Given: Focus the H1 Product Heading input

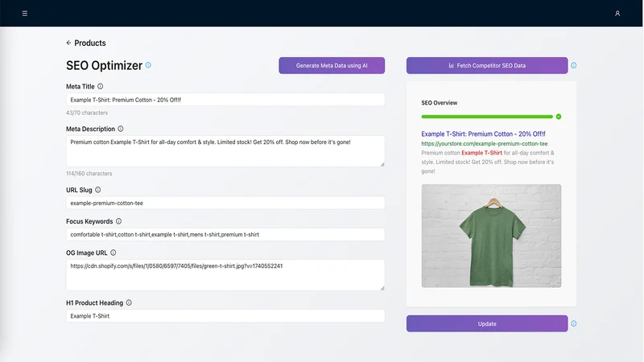Looking at the screenshot, I should (x=225, y=315).
